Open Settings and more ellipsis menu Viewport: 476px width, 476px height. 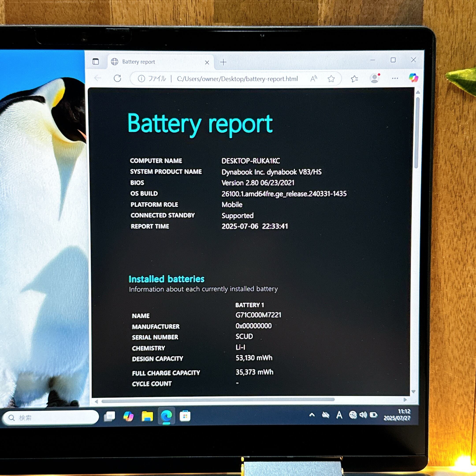[395, 79]
